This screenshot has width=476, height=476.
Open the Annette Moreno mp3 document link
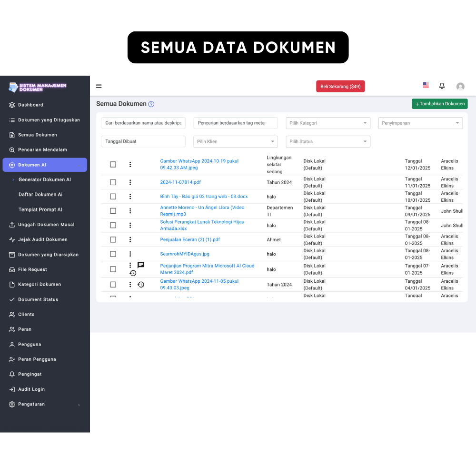(202, 211)
